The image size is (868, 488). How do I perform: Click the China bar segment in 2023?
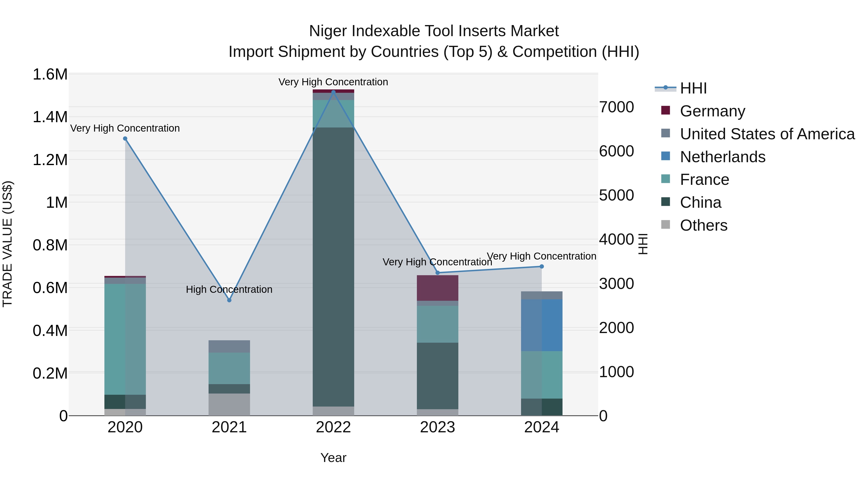tap(437, 376)
